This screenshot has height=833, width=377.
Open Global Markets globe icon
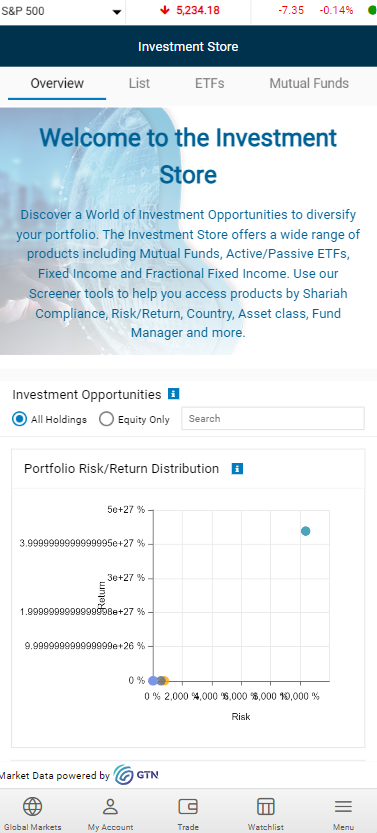(x=32, y=807)
